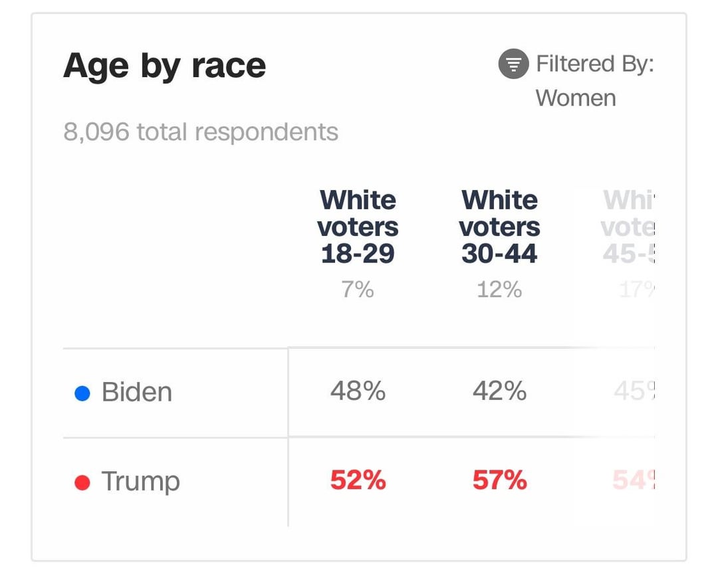
Task: Click the 12% share under 30-44
Action: pos(499,289)
